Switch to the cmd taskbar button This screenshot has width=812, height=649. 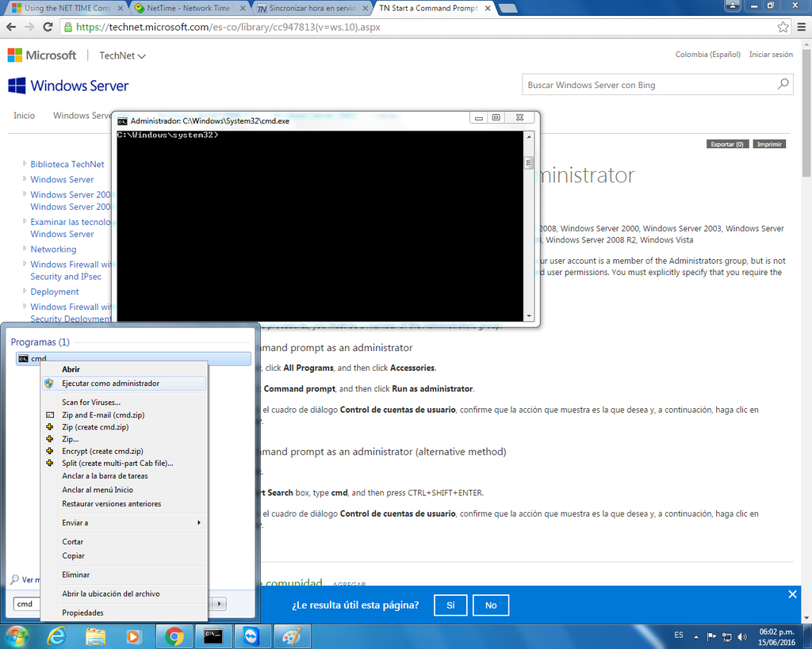(213, 636)
